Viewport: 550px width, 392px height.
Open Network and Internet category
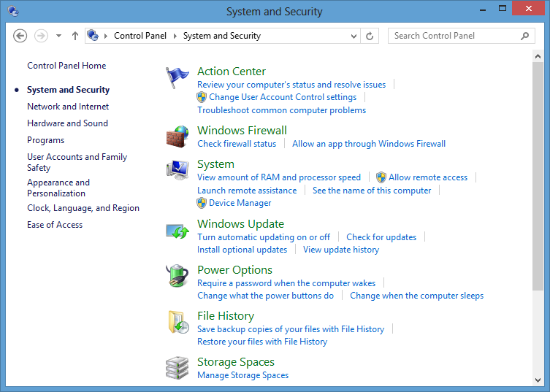(68, 107)
